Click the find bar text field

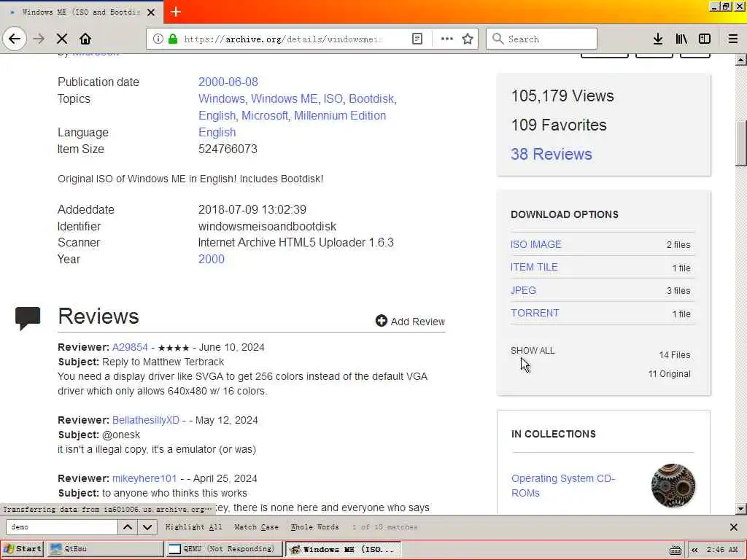click(x=61, y=527)
